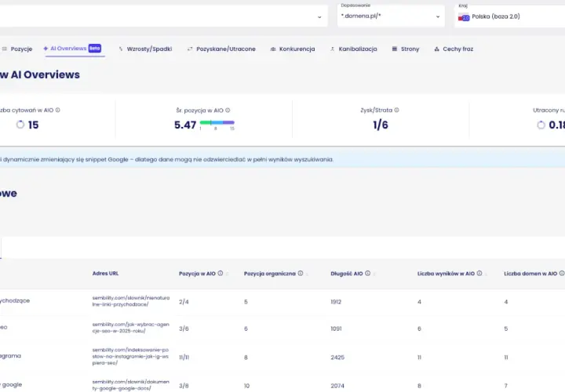Click the 11/11 AIO position cell
Image resolution: width=565 pixels, height=392 pixels.
[x=184, y=358]
